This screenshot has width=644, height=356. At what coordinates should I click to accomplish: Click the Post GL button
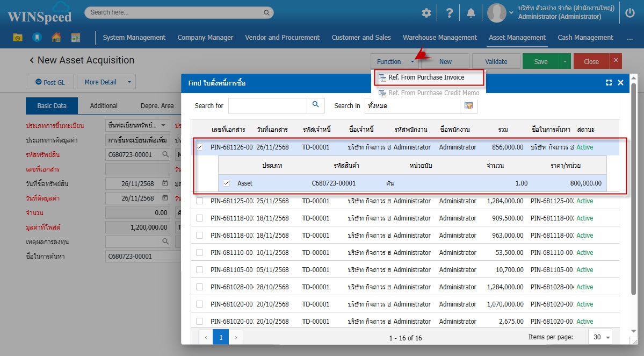[49, 82]
